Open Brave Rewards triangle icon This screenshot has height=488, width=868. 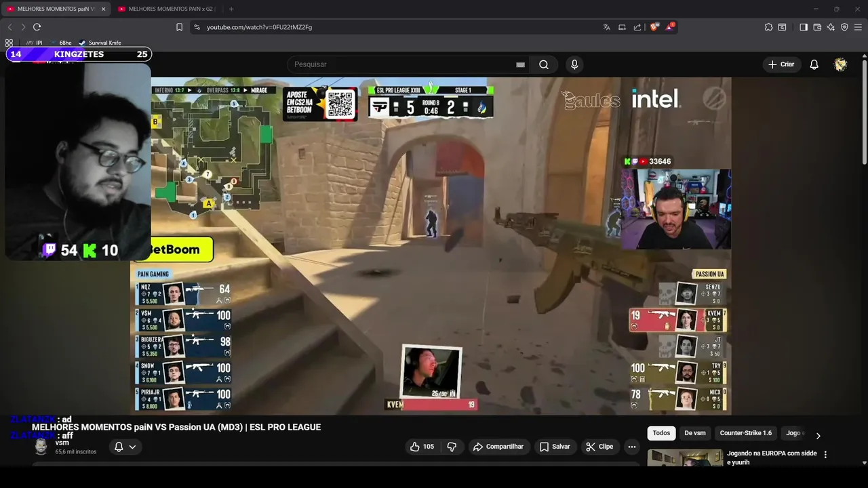pyautogui.click(x=671, y=27)
